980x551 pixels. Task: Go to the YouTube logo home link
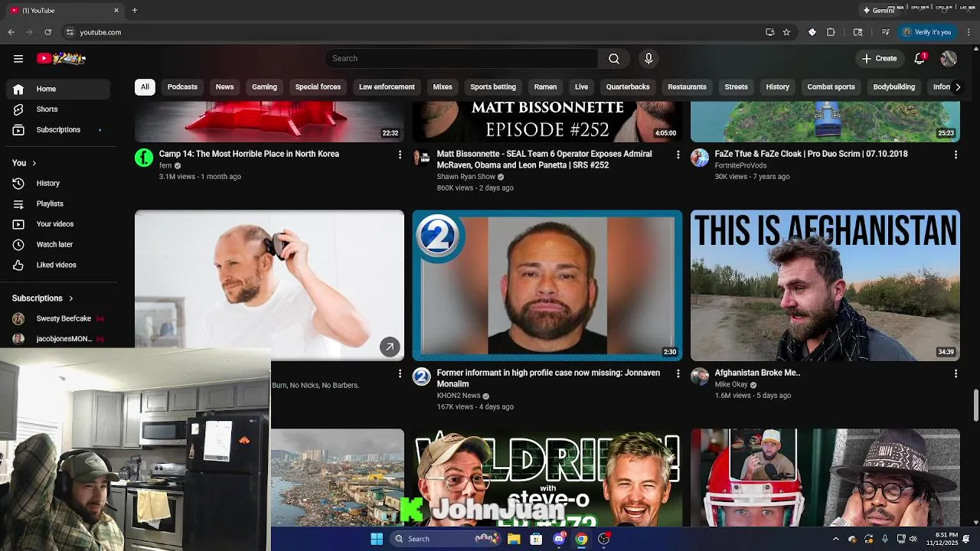point(61,58)
